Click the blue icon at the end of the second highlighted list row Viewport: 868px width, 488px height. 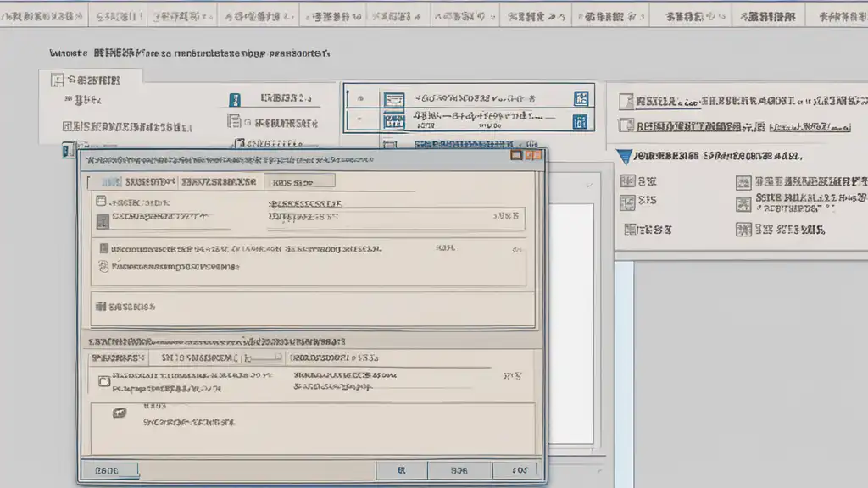580,122
